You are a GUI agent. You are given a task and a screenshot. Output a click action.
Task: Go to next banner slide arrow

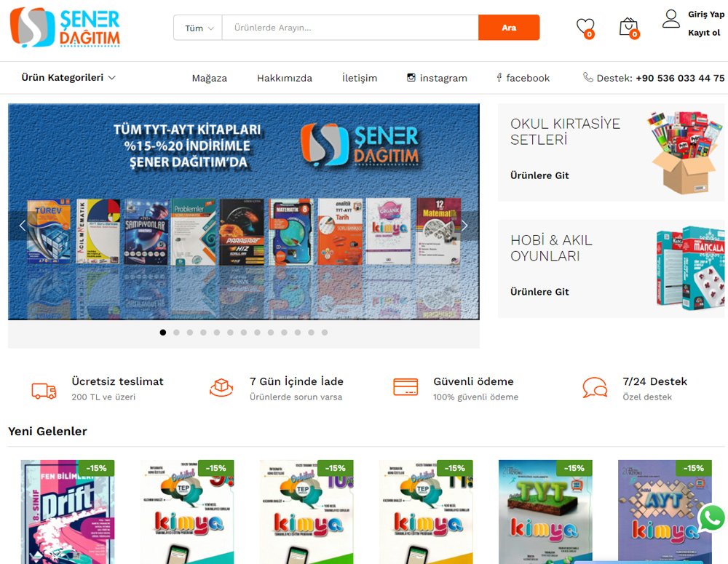464,226
